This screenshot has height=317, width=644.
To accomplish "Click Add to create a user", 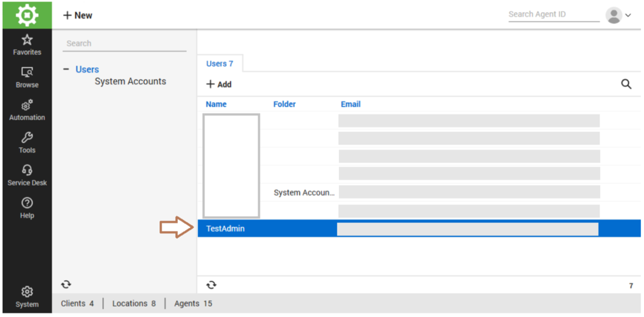I will coord(219,84).
